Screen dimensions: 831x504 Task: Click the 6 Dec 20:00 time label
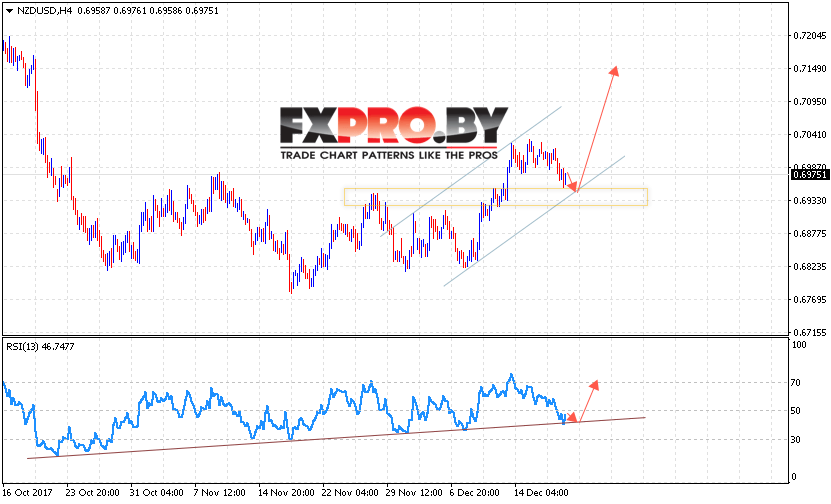475,492
